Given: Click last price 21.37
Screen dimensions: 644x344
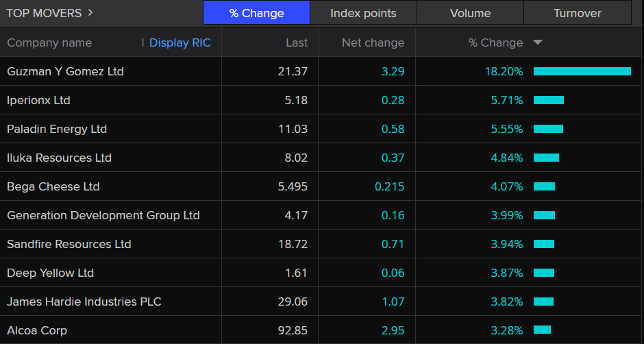Looking at the screenshot, I should tap(293, 71).
